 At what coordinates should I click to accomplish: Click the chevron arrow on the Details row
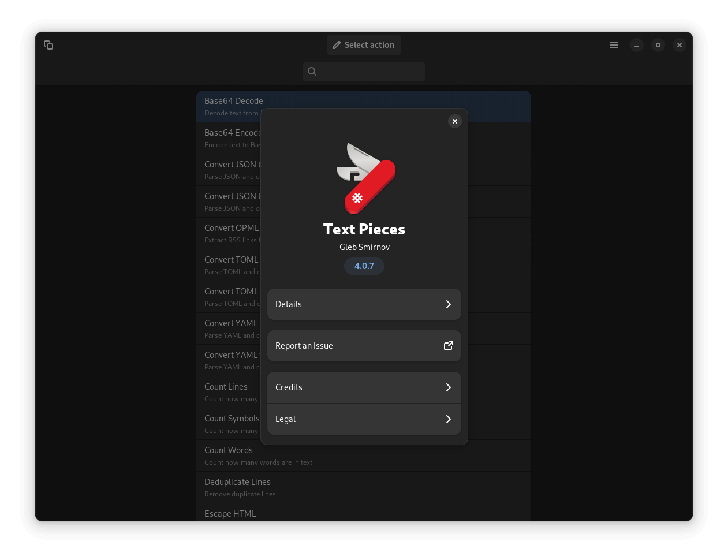click(x=449, y=304)
